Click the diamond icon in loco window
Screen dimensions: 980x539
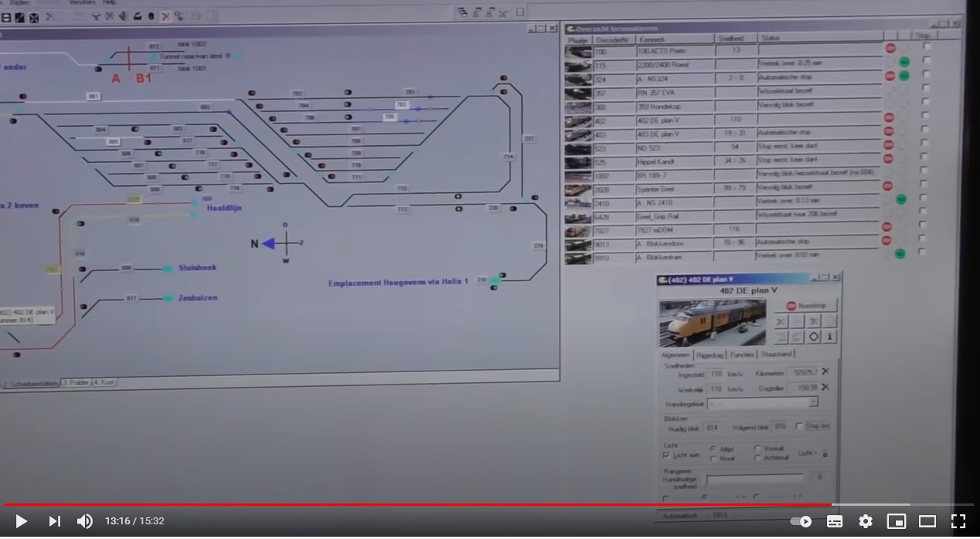click(814, 337)
